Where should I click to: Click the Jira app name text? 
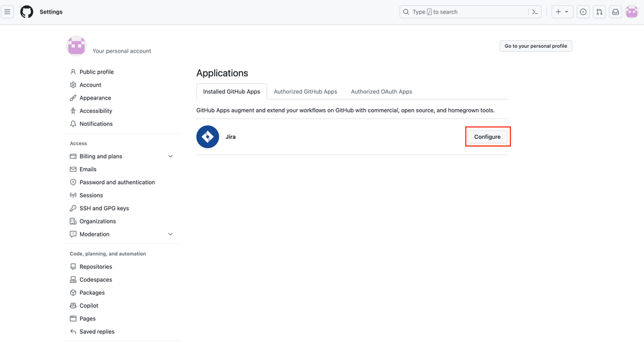point(230,137)
